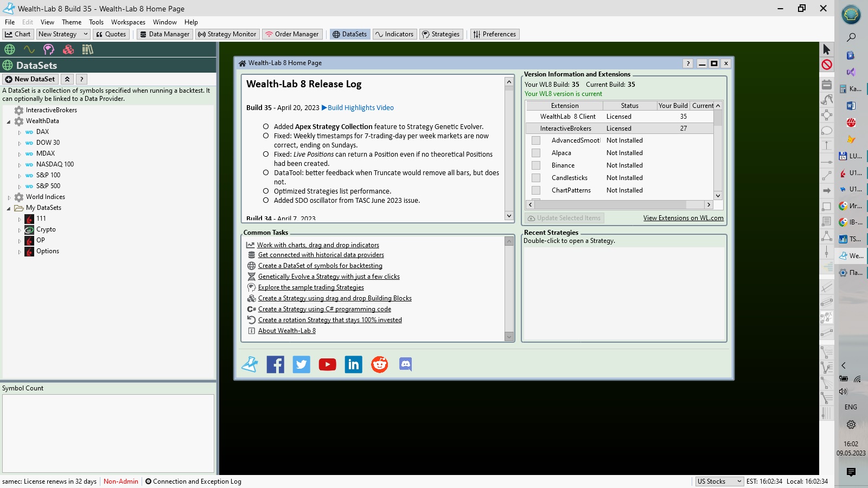Collapse the WealthData tree node

point(9,121)
